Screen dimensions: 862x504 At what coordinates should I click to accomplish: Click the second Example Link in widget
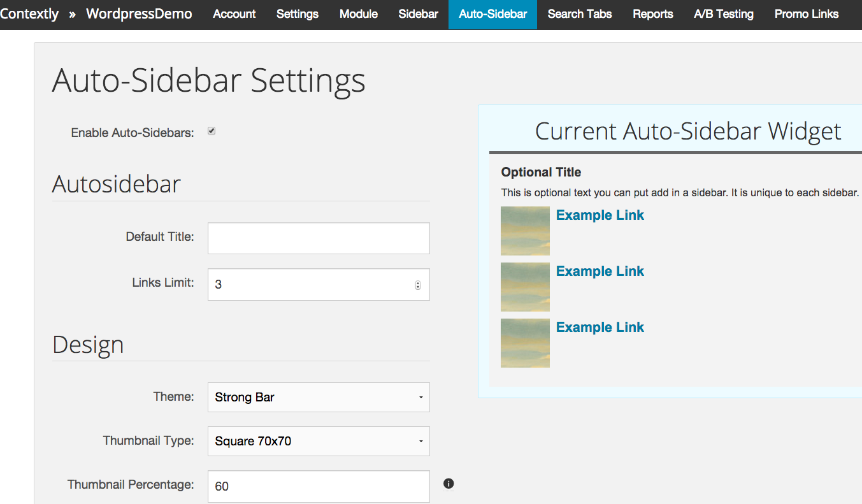(600, 271)
